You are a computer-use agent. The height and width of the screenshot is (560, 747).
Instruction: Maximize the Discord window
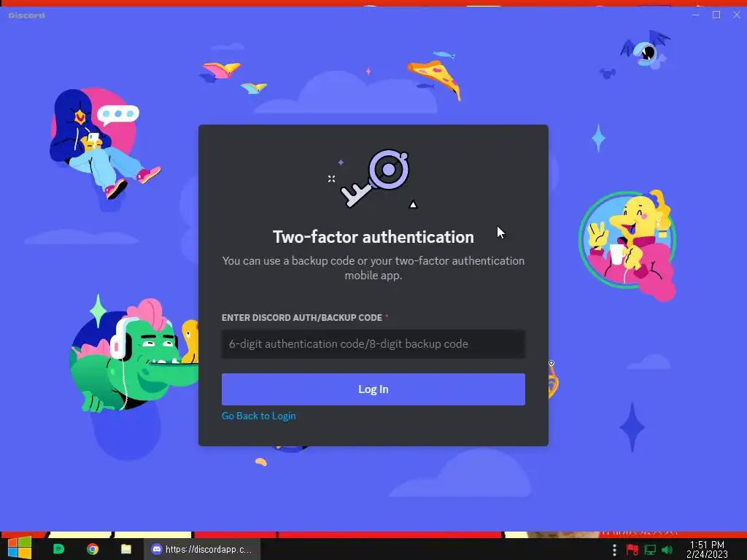[x=716, y=15]
